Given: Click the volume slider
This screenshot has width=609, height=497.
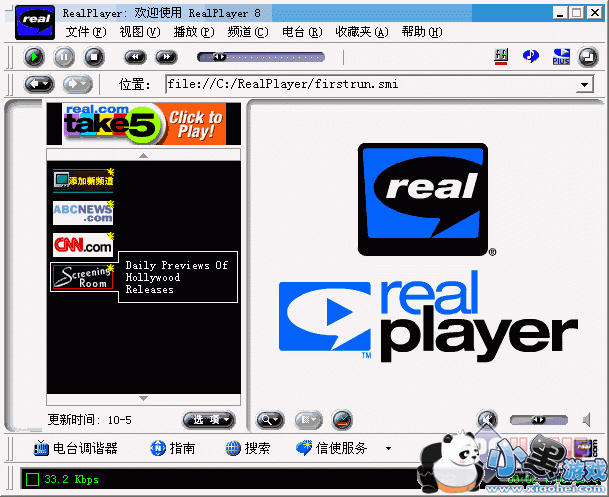Looking at the screenshot, I should coord(539,420).
